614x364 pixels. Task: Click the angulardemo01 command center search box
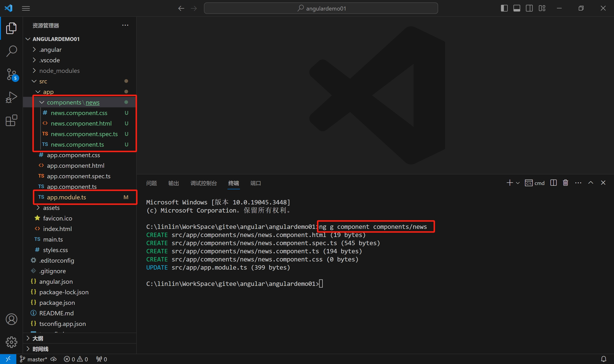(x=321, y=8)
